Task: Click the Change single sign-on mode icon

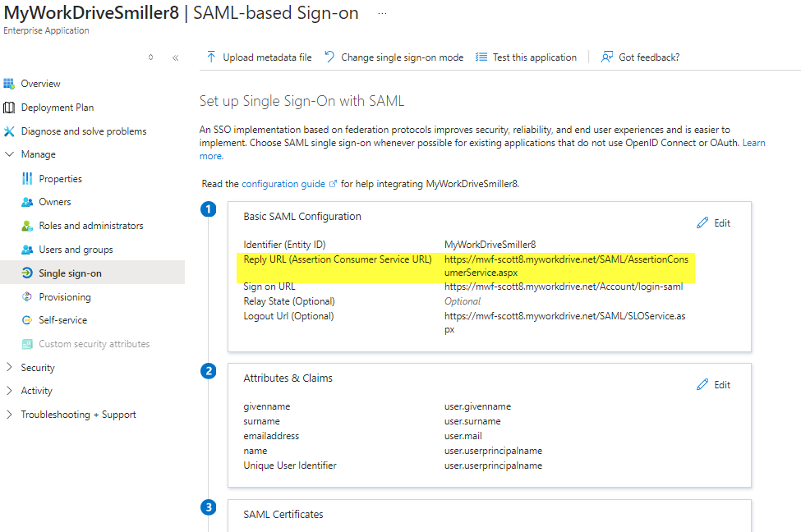Action: [329, 57]
